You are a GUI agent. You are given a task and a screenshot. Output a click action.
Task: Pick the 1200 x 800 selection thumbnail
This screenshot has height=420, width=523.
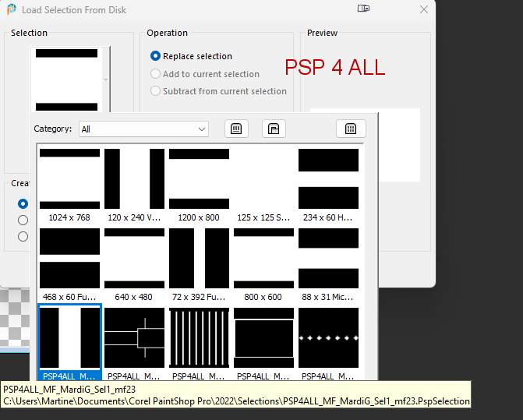(x=199, y=179)
